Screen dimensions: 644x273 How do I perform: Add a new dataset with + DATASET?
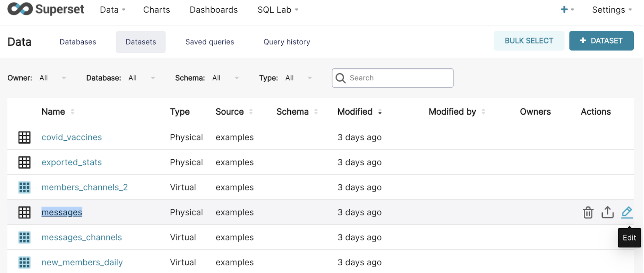click(x=601, y=41)
